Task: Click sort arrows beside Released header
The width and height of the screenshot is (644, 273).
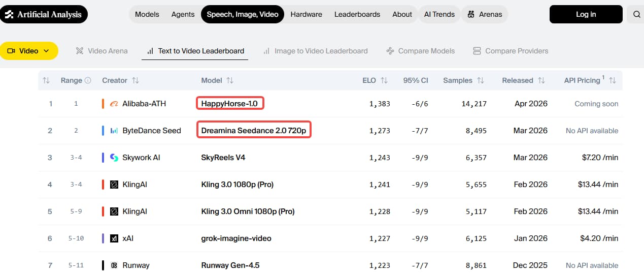Action: click(541, 80)
